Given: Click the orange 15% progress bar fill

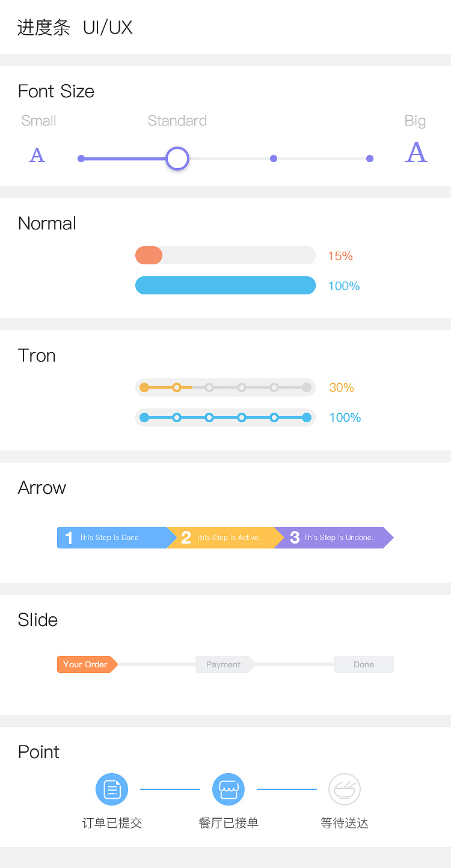Looking at the screenshot, I should (149, 255).
